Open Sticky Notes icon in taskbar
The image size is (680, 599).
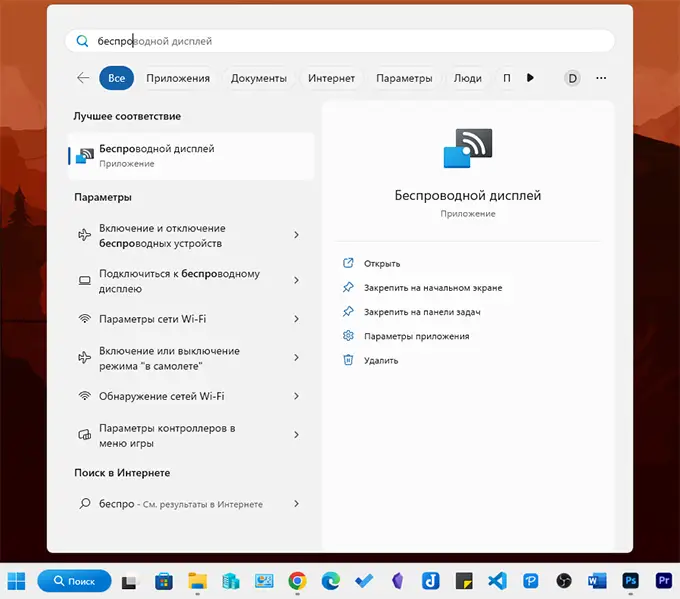pos(464,581)
